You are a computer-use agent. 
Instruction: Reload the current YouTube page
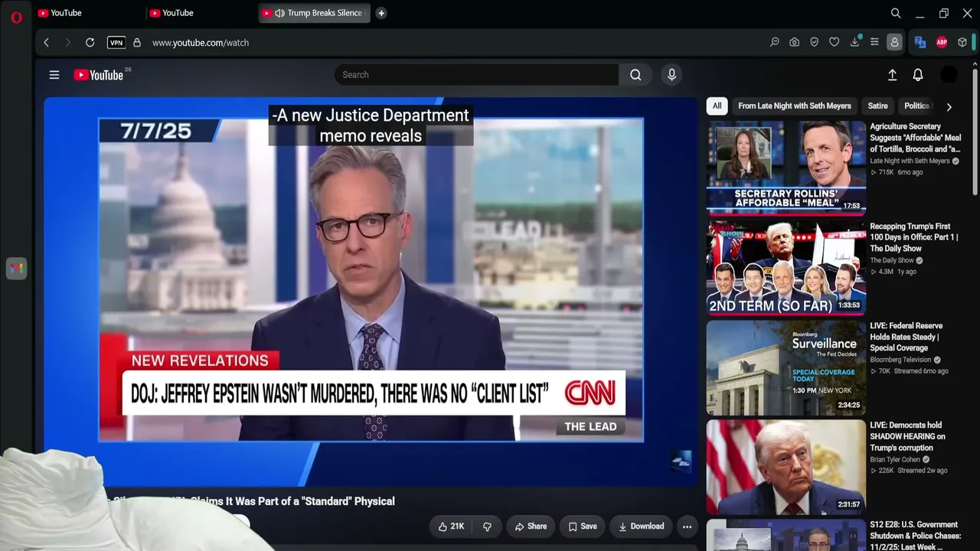(90, 43)
